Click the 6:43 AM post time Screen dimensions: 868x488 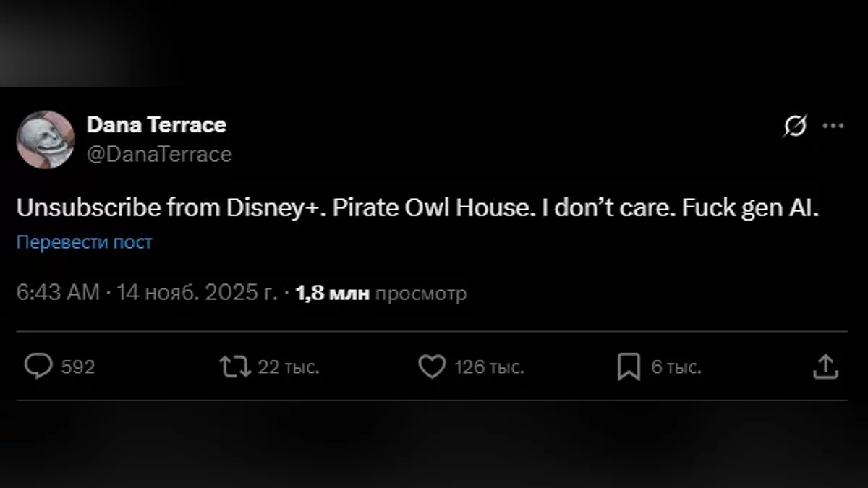(x=57, y=294)
